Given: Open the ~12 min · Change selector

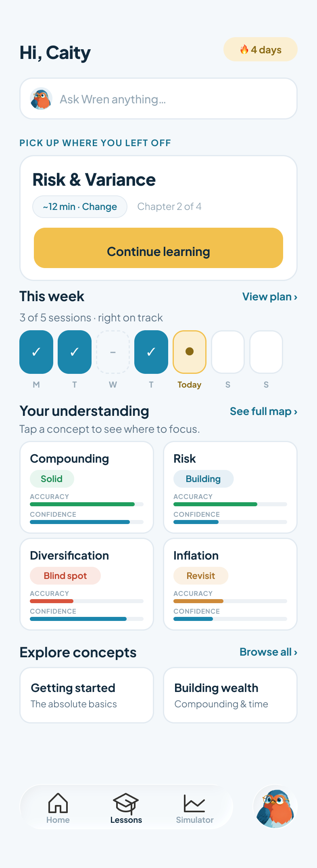Looking at the screenshot, I should click(x=80, y=207).
